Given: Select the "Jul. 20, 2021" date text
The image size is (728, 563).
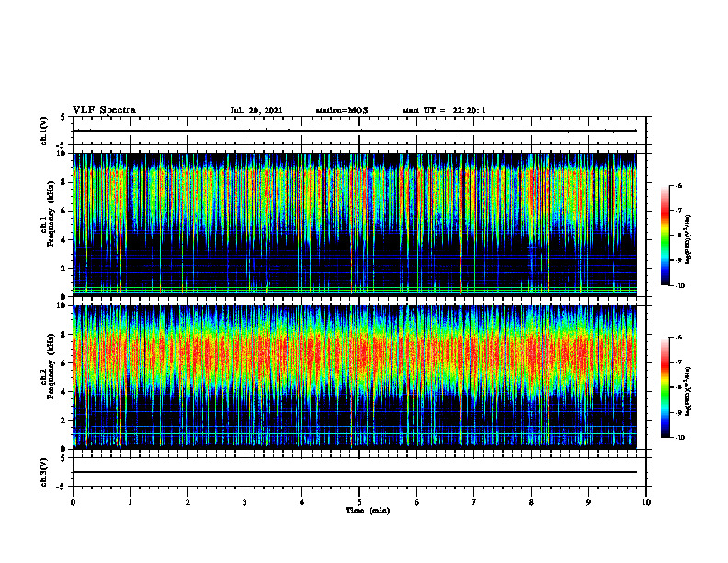Looking at the screenshot, I should tap(256, 110).
